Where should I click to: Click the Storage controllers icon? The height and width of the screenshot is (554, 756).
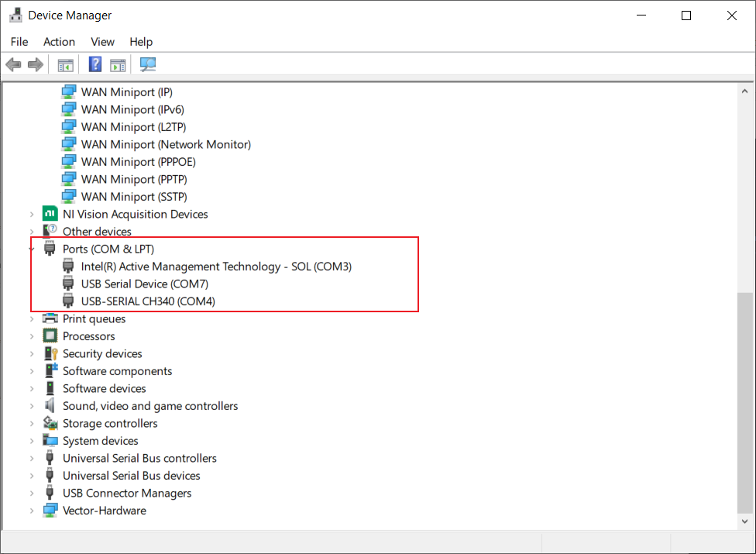(50, 423)
